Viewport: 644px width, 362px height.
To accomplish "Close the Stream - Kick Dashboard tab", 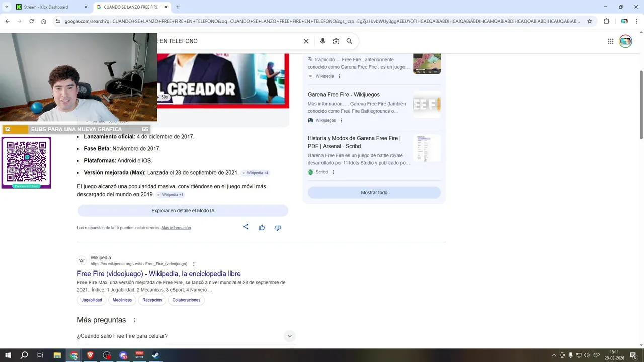I will pos(86,7).
